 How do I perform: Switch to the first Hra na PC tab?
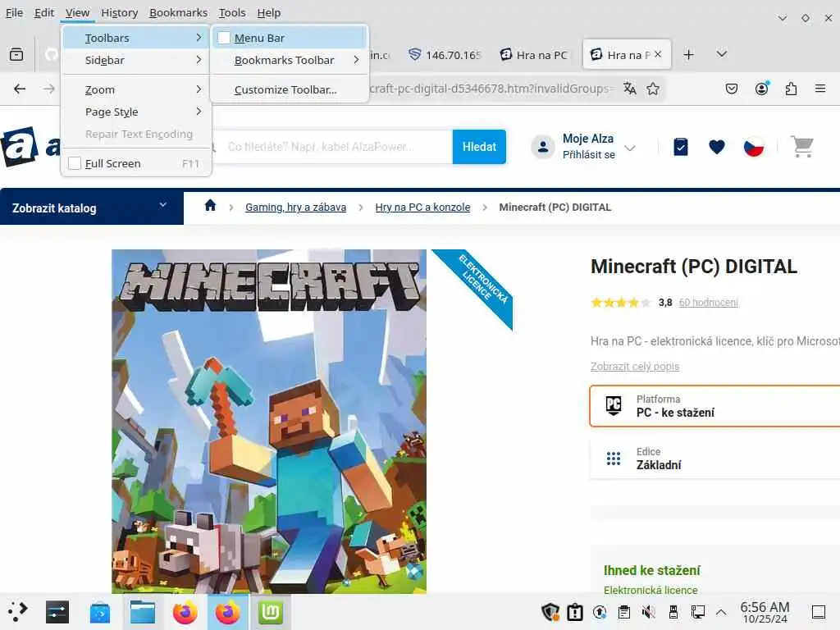(x=534, y=55)
